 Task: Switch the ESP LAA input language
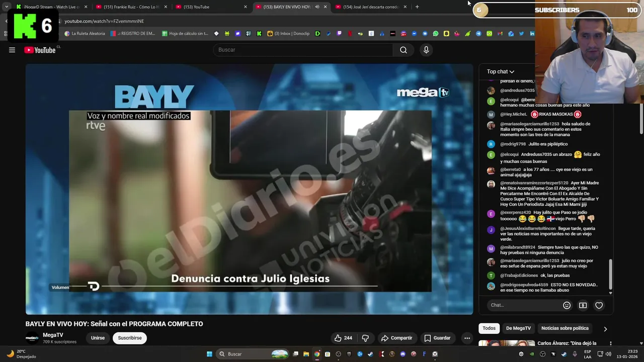(588, 354)
